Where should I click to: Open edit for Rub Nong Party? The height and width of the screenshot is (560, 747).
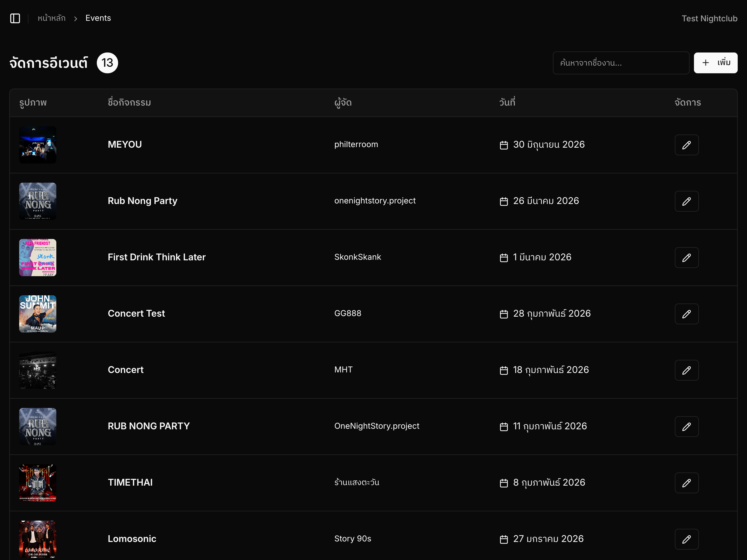pyautogui.click(x=687, y=201)
